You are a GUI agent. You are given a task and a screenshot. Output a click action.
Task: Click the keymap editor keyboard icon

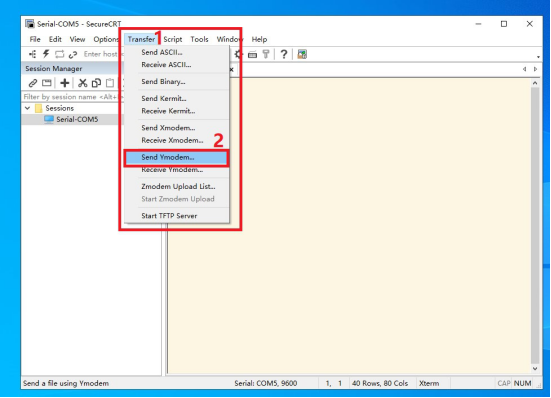point(252,54)
